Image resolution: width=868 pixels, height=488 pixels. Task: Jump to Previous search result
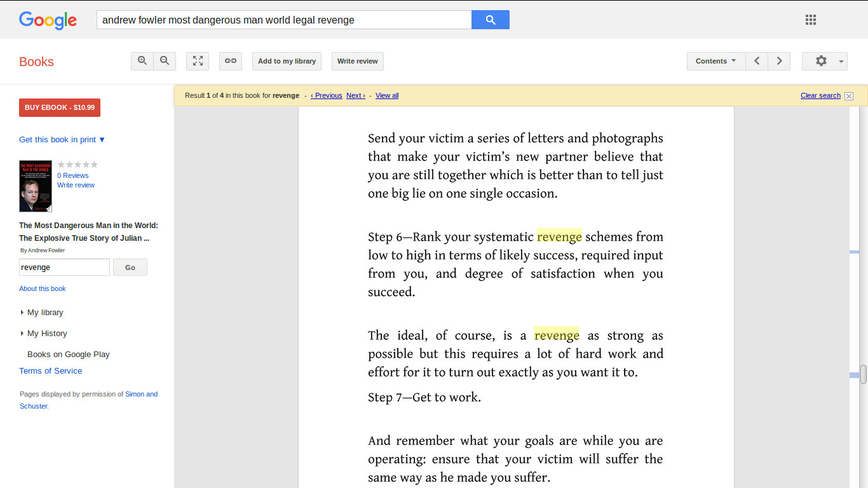pyautogui.click(x=327, y=95)
